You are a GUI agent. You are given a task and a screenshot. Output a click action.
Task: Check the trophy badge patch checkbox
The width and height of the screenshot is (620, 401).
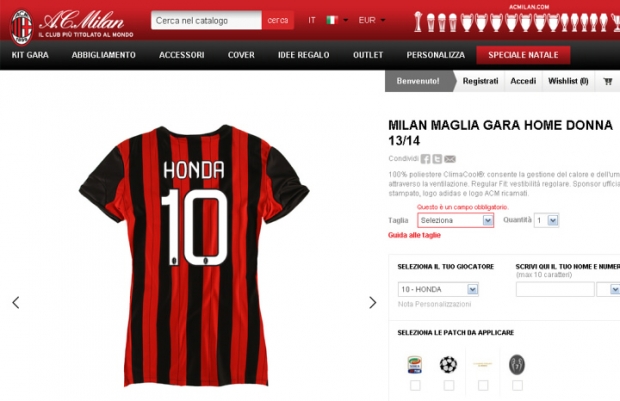(517, 385)
